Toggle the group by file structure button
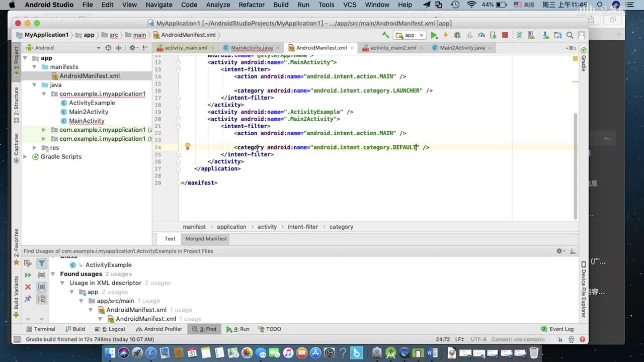644x362 pixels. tap(42, 299)
